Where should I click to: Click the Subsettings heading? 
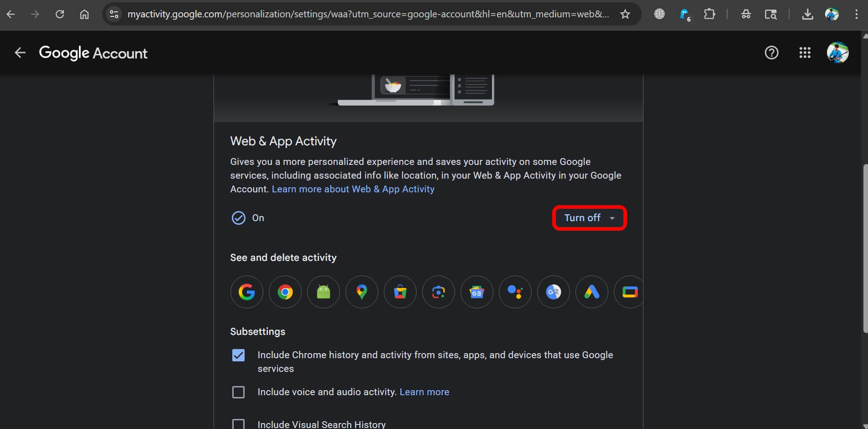point(257,332)
